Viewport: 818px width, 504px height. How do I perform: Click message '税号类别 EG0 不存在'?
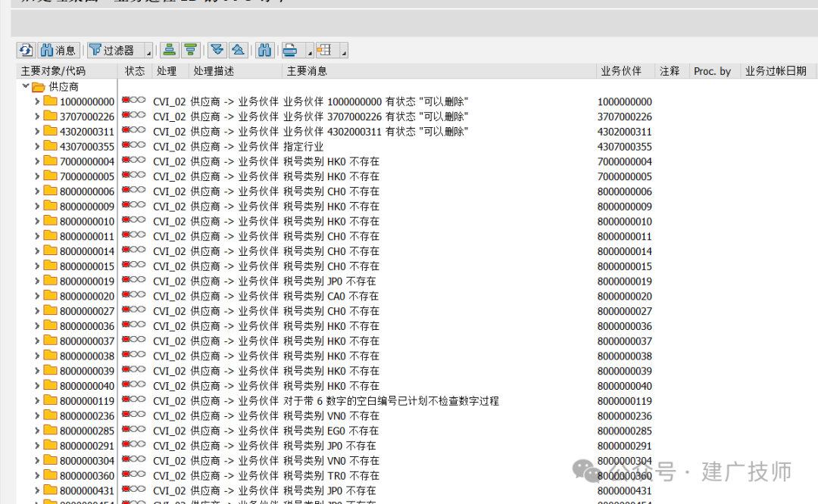coord(331,431)
